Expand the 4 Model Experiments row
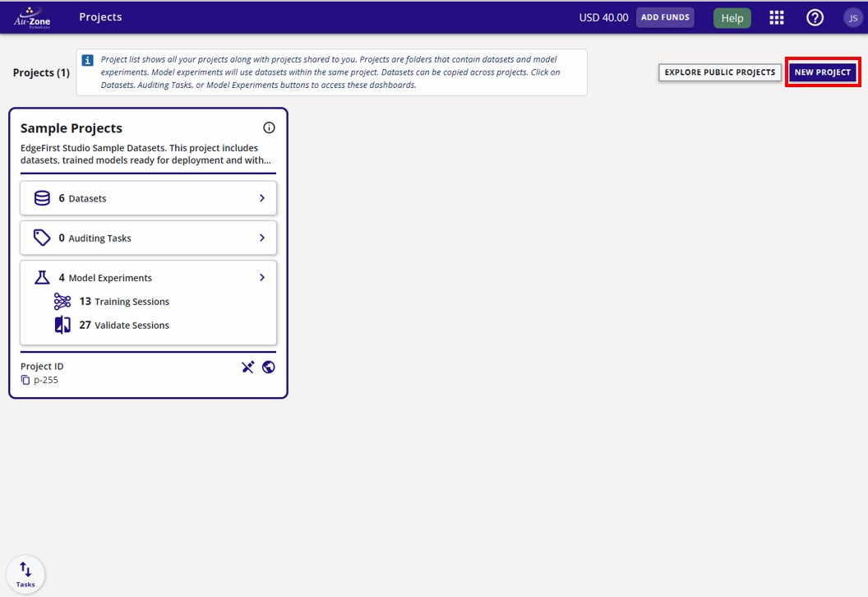Viewport: 868px width, 597px height. (x=261, y=277)
